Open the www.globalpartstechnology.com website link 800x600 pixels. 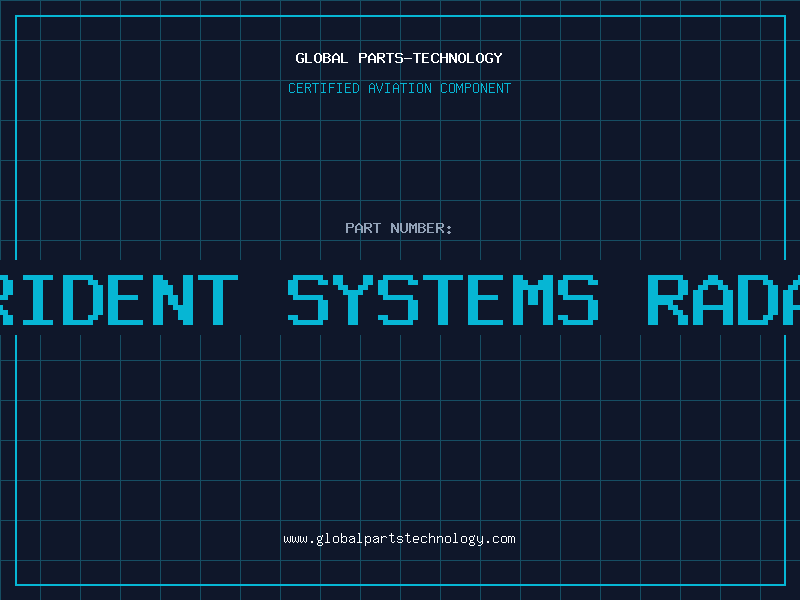click(x=399, y=539)
